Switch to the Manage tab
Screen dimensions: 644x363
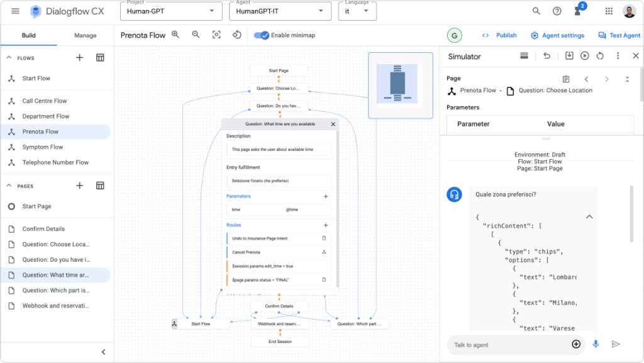point(85,36)
